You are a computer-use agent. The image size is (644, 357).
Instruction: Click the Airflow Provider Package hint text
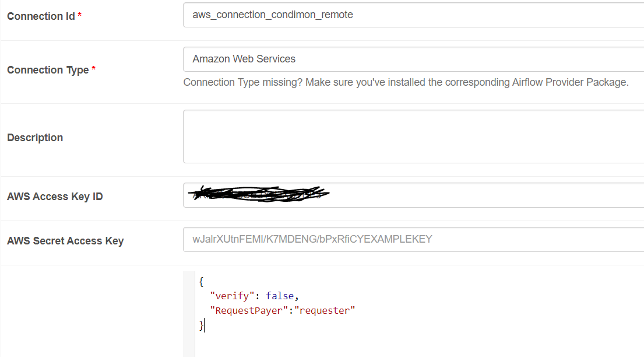click(406, 82)
